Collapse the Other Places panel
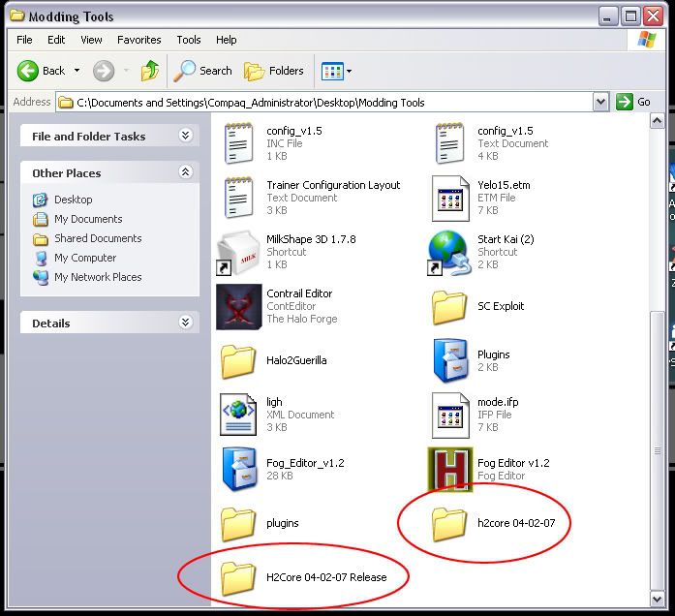The width and height of the screenshot is (675, 616). pos(186,172)
